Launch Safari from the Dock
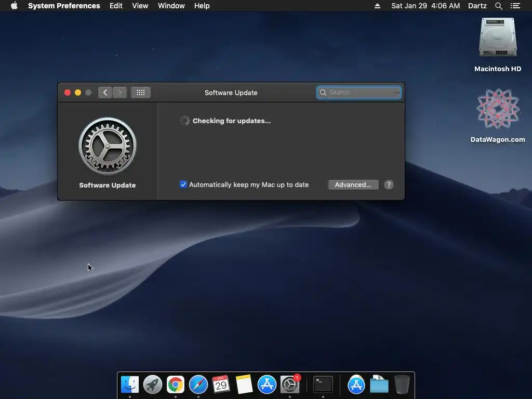Screen dimensions: 532x399 click(x=198, y=385)
